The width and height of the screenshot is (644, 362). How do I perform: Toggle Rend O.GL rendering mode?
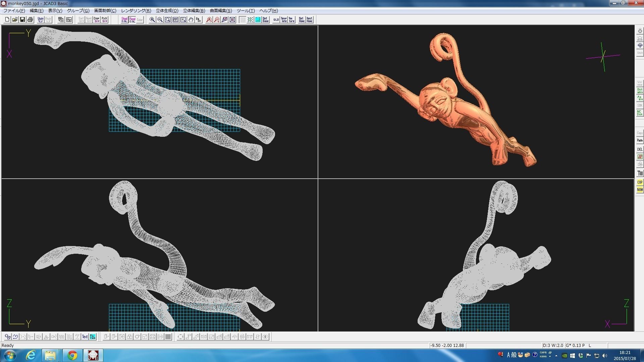click(x=132, y=20)
